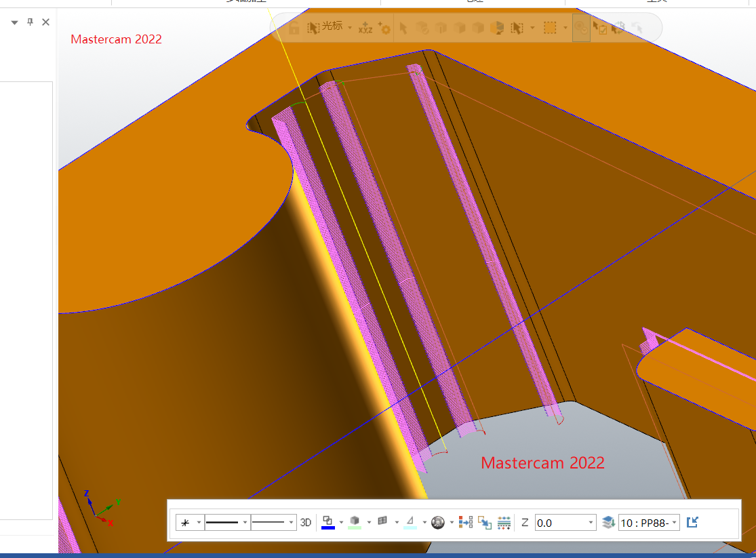
Task: Click the dashed-box cursor selection method icon
Action: (x=517, y=28)
